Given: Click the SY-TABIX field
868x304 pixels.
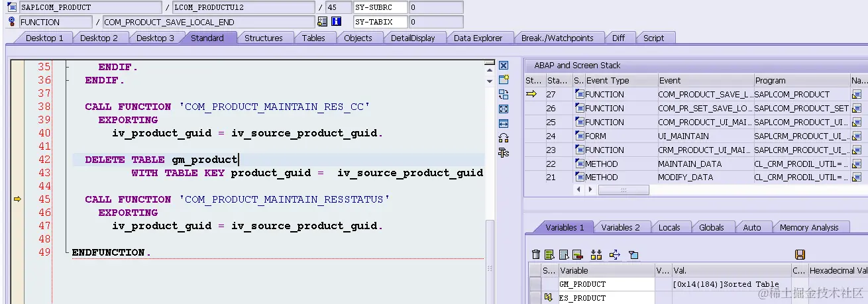Looking at the screenshot, I should click(381, 22).
